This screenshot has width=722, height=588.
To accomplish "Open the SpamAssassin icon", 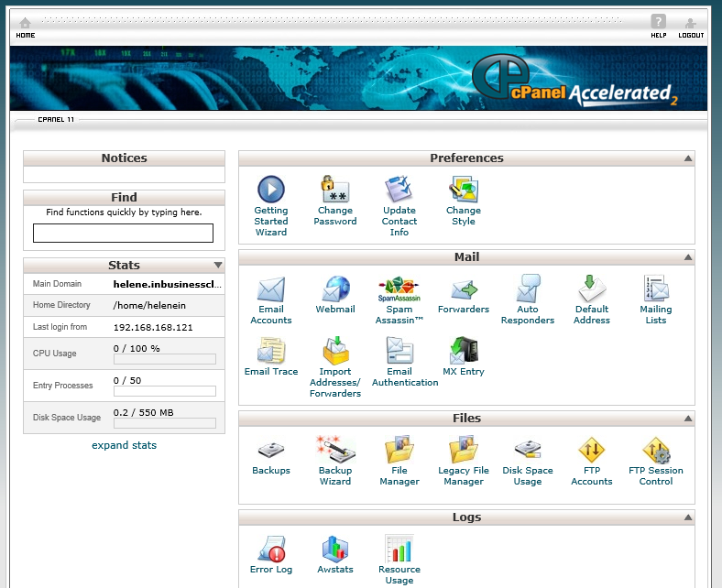I will tap(399, 289).
